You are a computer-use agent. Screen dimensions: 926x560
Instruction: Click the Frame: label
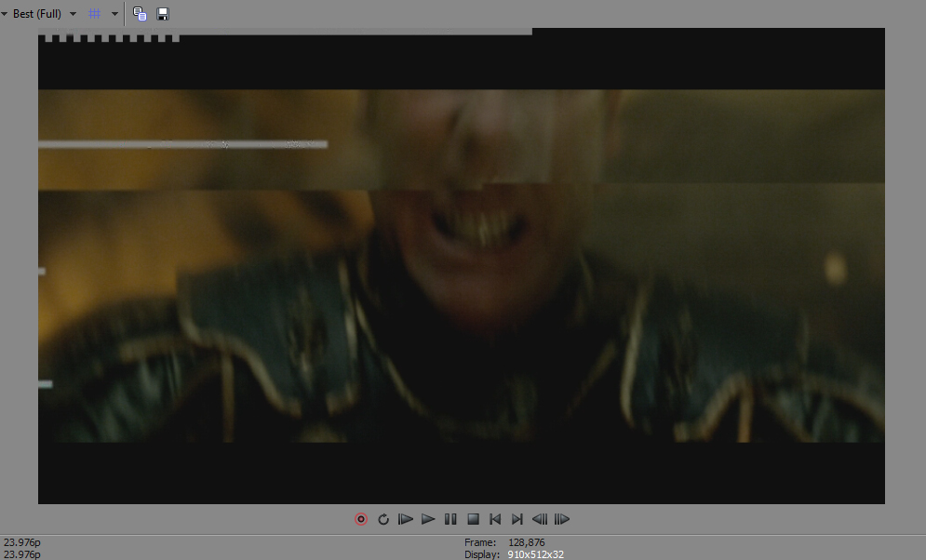[480, 542]
